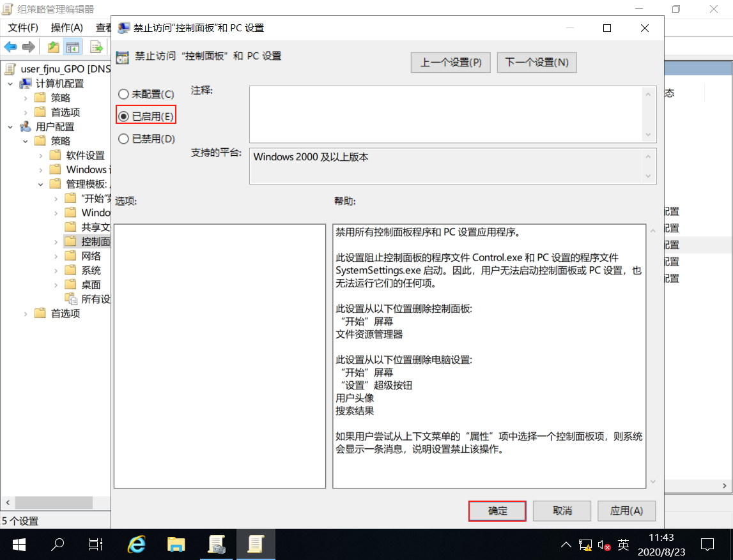Open Task View on the taskbar
Screen dimensions: 733x560
(96, 545)
